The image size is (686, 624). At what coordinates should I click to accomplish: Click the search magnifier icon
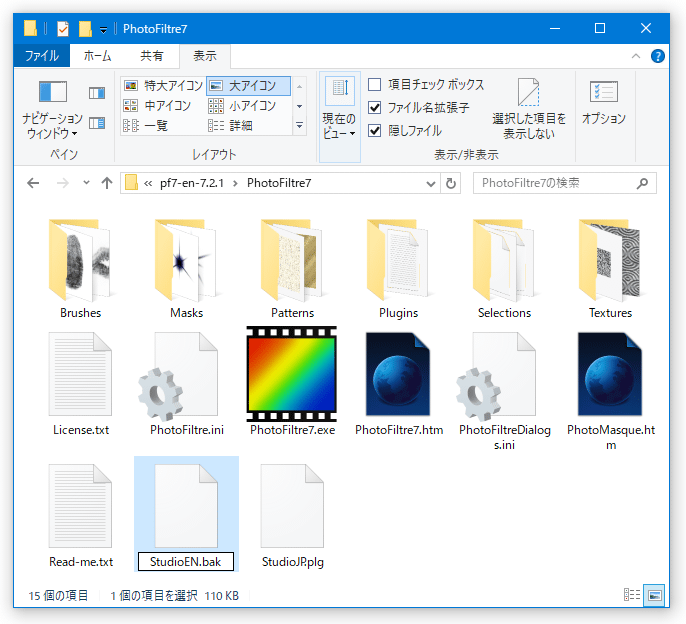pos(642,183)
